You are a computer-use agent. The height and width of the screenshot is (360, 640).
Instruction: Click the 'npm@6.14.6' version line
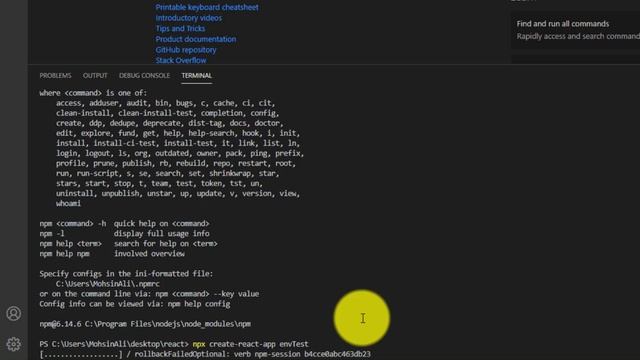pos(145,324)
